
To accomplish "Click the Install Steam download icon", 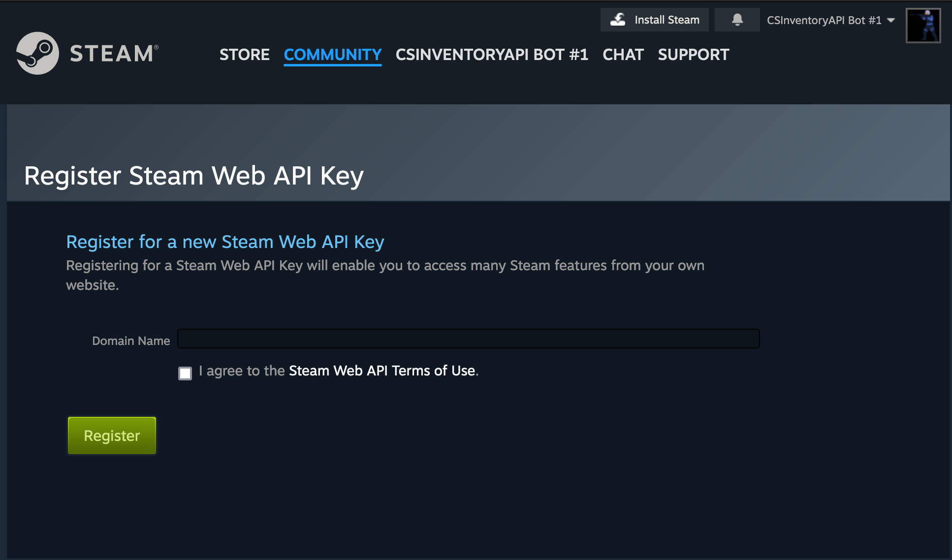I will point(618,20).
